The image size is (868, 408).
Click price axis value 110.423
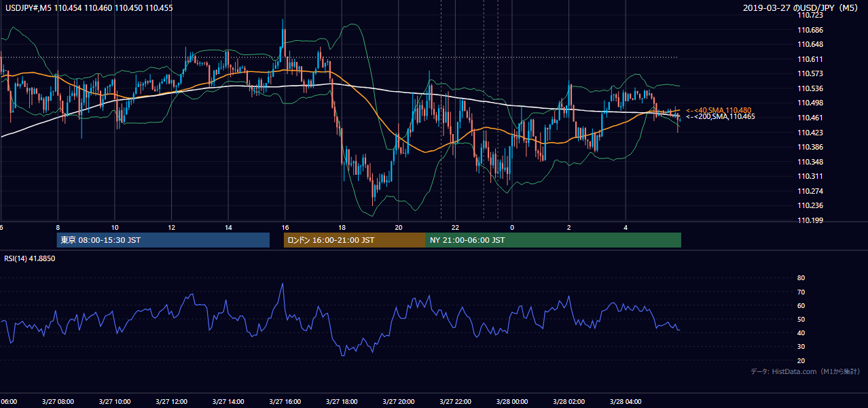pos(810,133)
